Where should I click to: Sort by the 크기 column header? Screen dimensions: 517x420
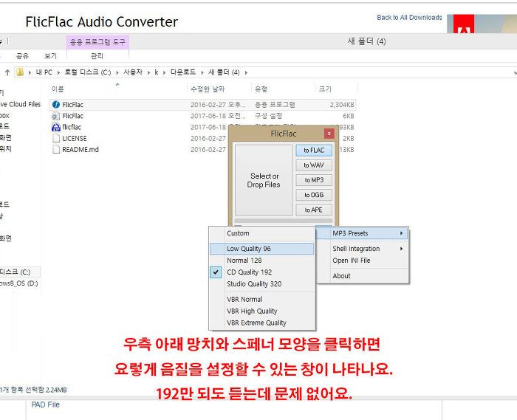pos(336,89)
